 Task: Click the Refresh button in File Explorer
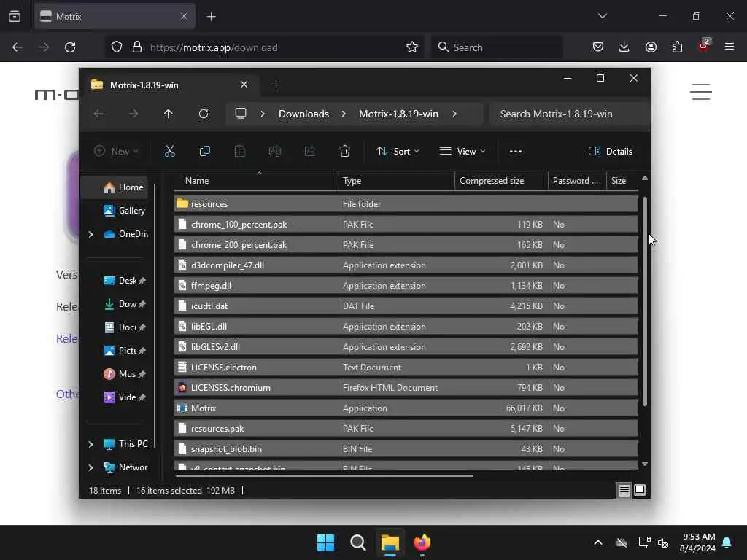[204, 114]
